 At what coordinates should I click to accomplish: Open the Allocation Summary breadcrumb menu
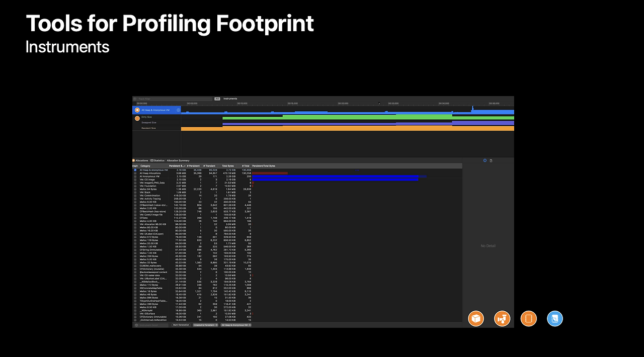(178, 160)
